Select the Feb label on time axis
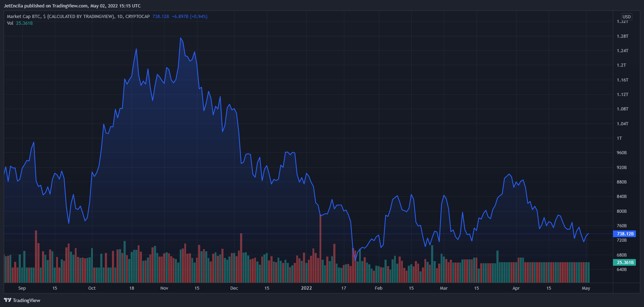This screenshot has height=307, width=644. 378,288
